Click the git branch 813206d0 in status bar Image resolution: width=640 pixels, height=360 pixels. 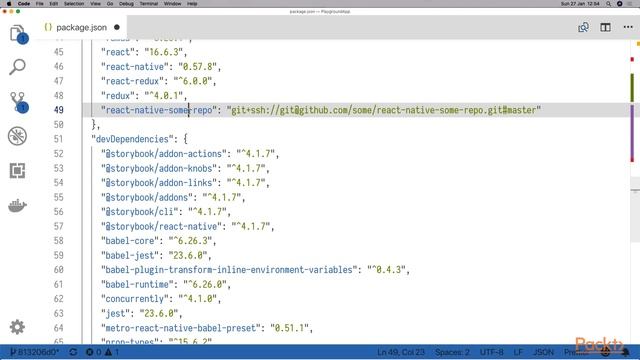click(x=35, y=352)
